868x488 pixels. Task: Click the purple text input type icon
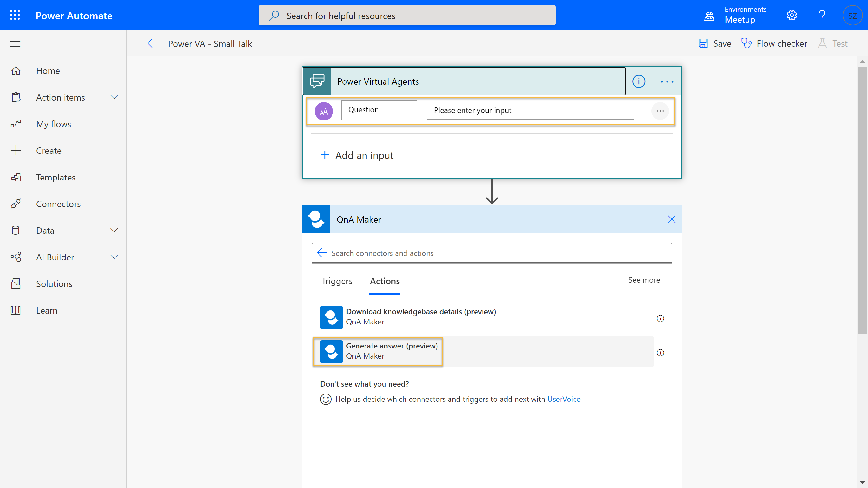tap(324, 112)
